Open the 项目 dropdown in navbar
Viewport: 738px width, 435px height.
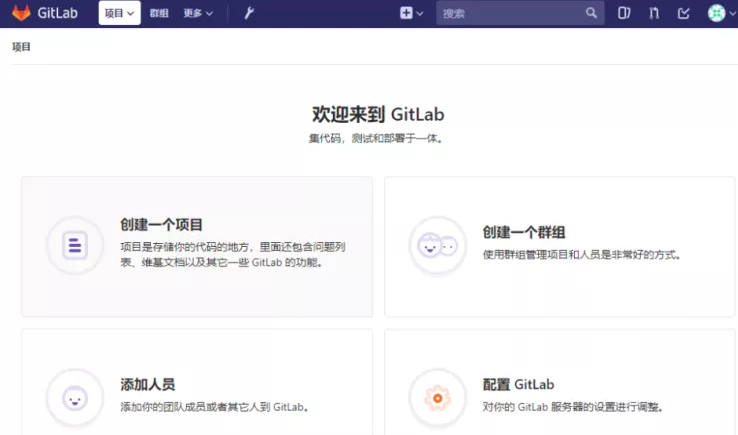point(120,13)
